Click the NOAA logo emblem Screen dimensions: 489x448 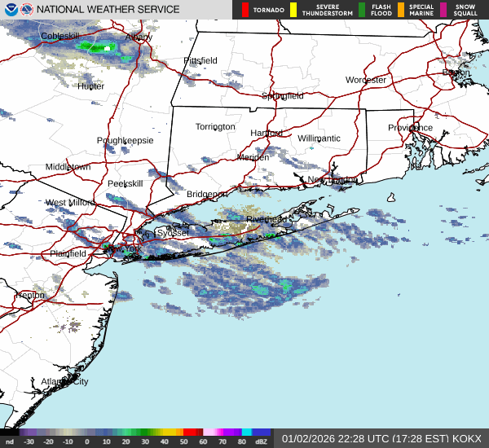point(9,10)
